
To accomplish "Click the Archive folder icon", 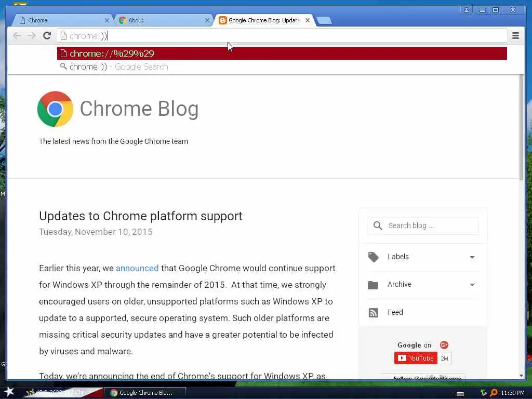I will pyautogui.click(x=373, y=285).
